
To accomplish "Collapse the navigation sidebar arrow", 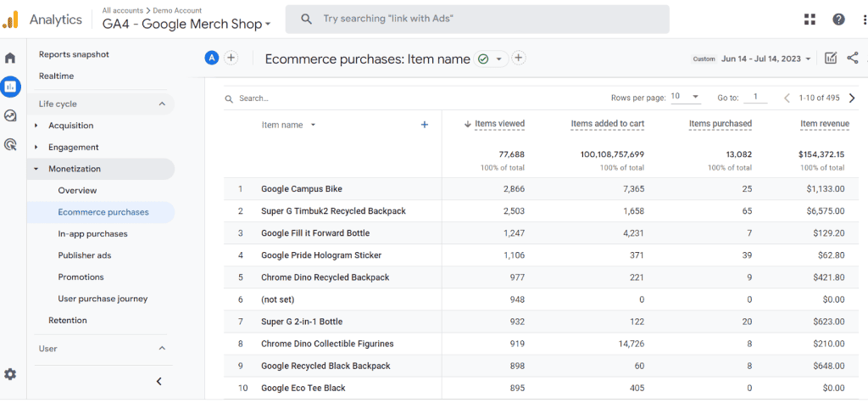I will click(x=159, y=382).
